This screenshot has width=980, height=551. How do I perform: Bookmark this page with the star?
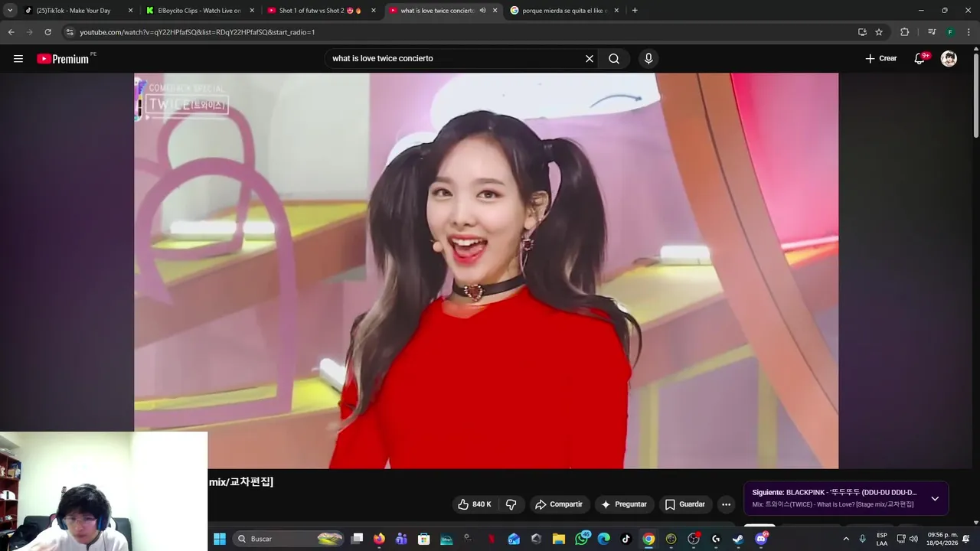[879, 32]
